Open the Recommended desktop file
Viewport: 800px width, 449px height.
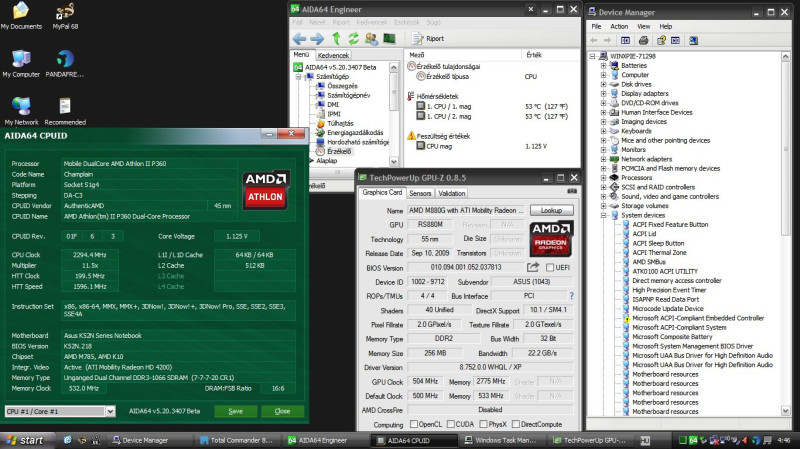[x=65, y=111]
